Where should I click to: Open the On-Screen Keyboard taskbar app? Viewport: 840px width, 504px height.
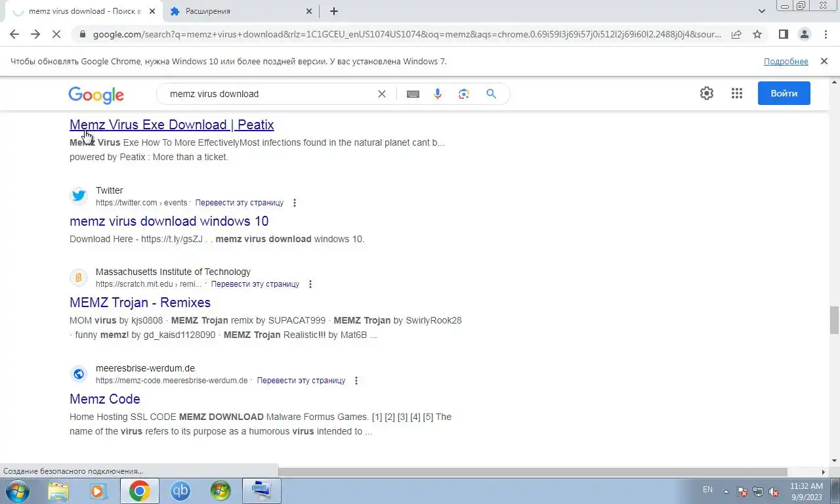pos(262,491)
